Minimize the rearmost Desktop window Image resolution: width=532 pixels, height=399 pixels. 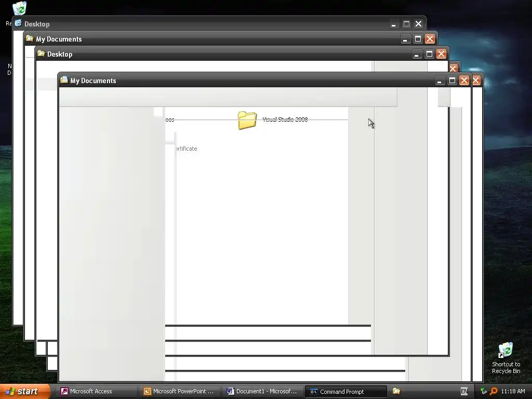[x=394, y=24]
